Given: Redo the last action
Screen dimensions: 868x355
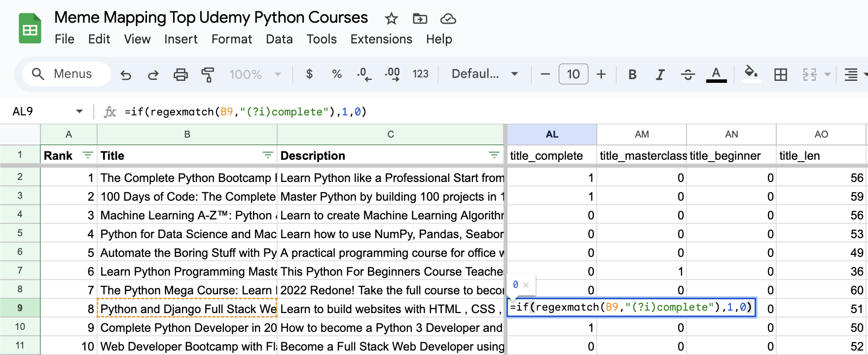Looking at the screenshot, I should [x=153, y=74].
